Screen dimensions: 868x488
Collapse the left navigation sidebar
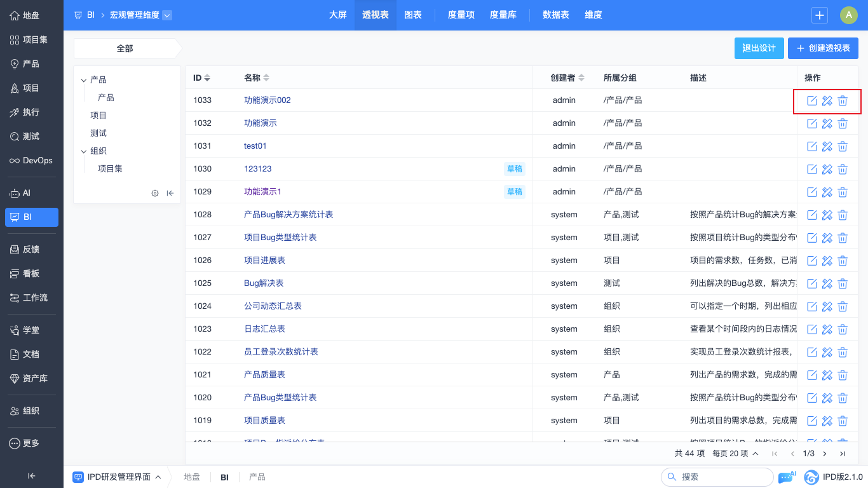pyautogui.click(x=31, y=475)
